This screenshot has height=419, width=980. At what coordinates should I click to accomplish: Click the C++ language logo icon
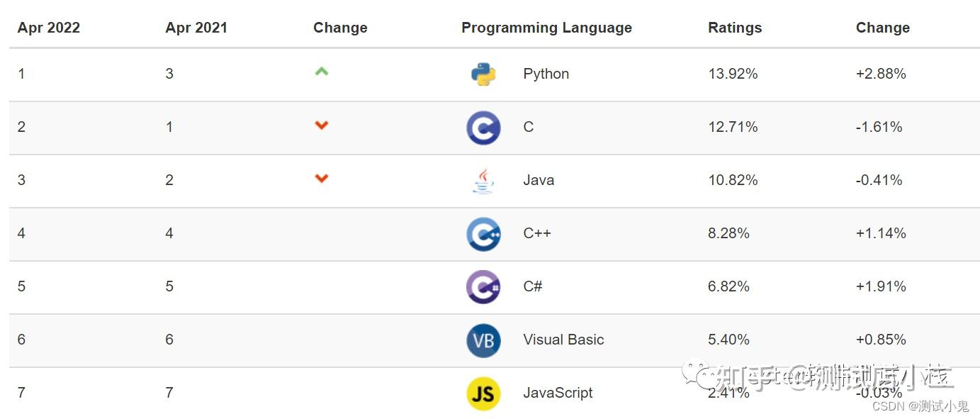pos(483,234)
